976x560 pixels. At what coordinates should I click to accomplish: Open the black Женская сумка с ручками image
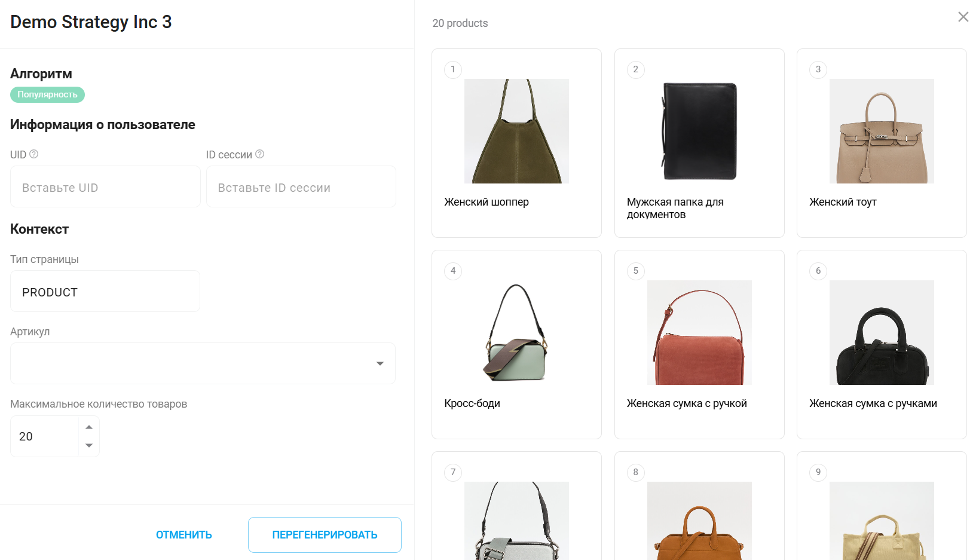pyautogui.click(x=882, y=333)
